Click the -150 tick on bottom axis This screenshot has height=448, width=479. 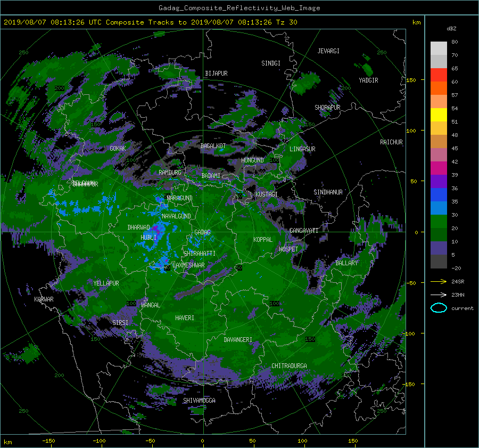[x=48, y=441]
